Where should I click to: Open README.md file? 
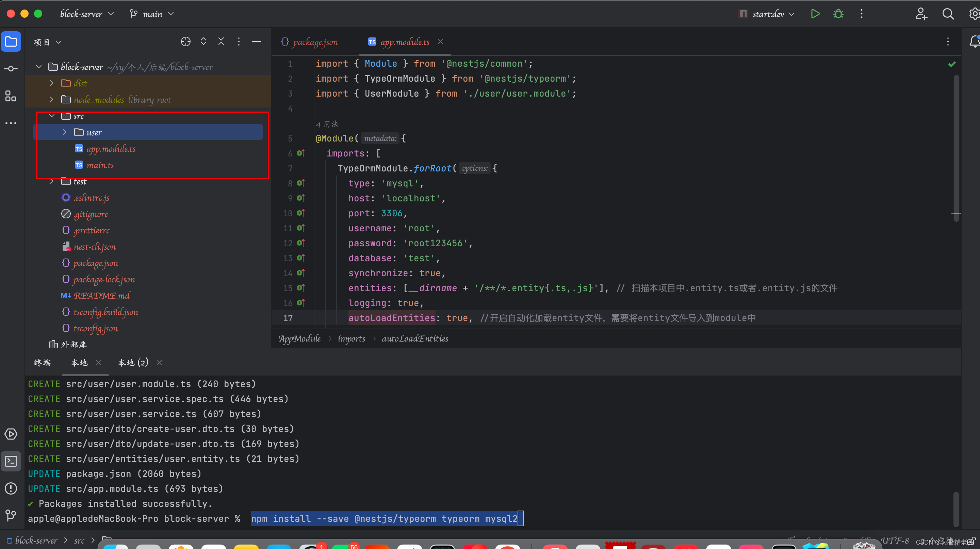[x=101, y=296]
